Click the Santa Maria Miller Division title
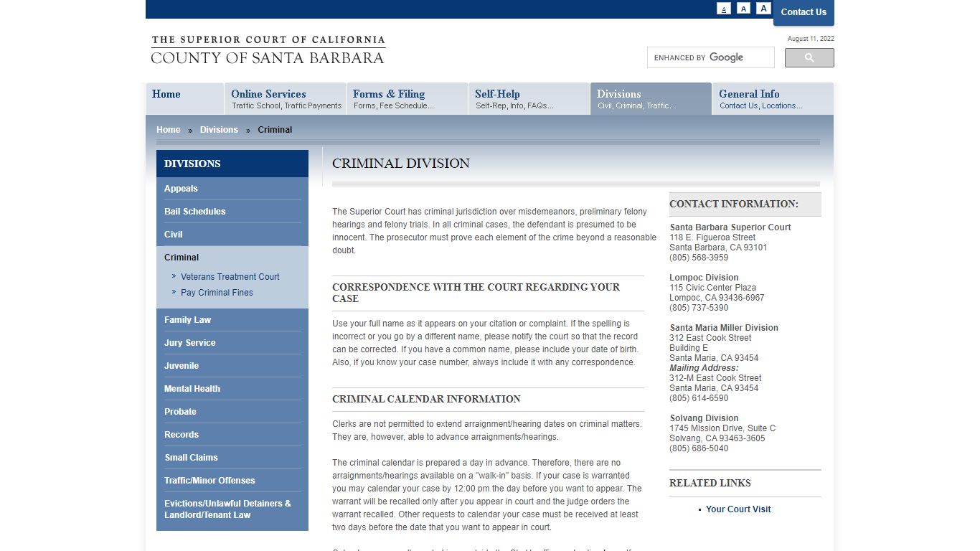 (x=724, y=328)
